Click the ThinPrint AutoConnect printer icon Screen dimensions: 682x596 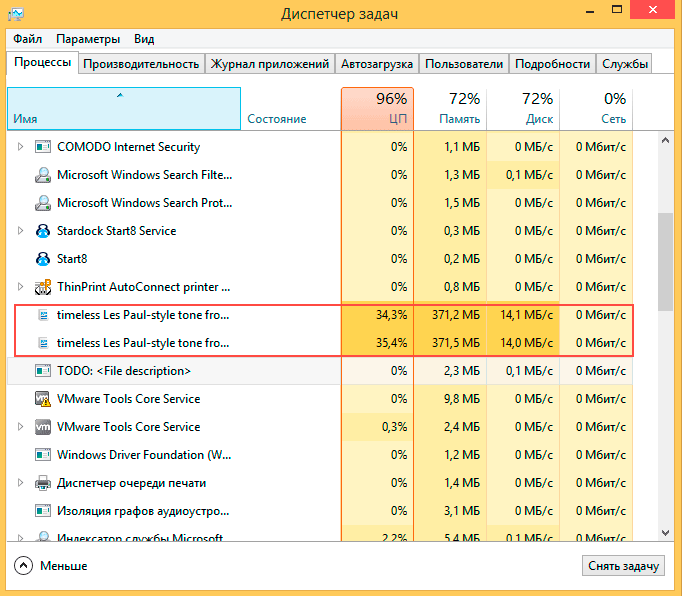click(43, 287)
